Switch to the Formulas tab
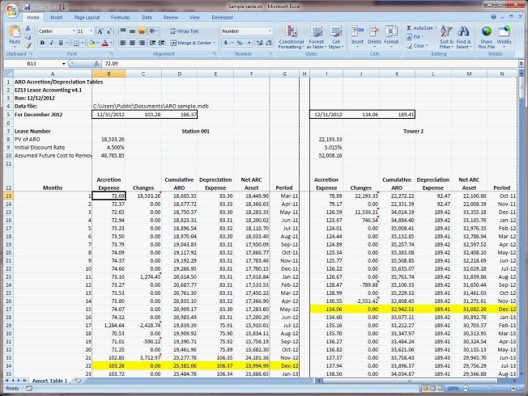This screenshot has width=528, height=396. [x=120, y=18]
